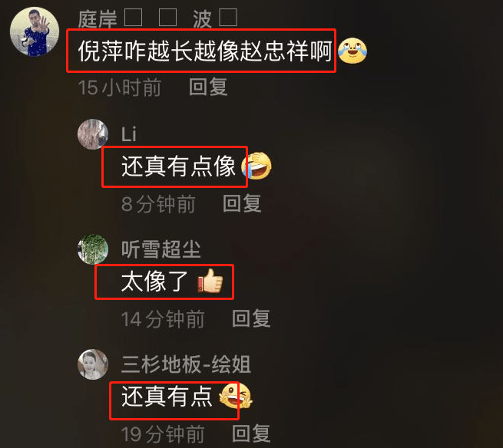
Task: Open Li's profile avatar
Action: (x=93, y=134)
